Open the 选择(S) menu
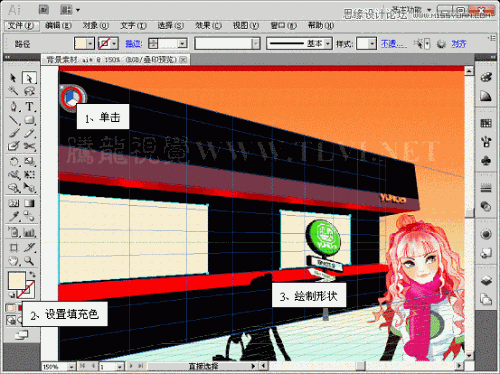This screenshot has width=500, height=374. point(170,26)
